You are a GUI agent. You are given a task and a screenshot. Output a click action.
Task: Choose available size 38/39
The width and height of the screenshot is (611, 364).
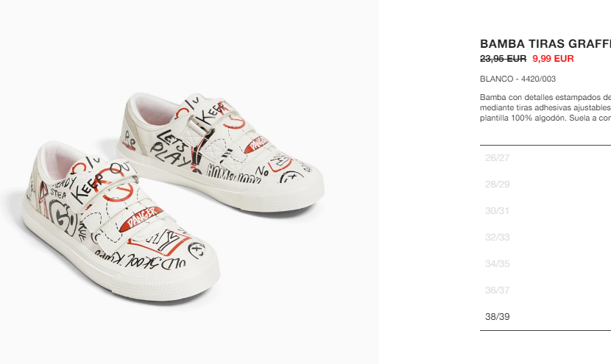pyautogui.click(x=545, y=316)
